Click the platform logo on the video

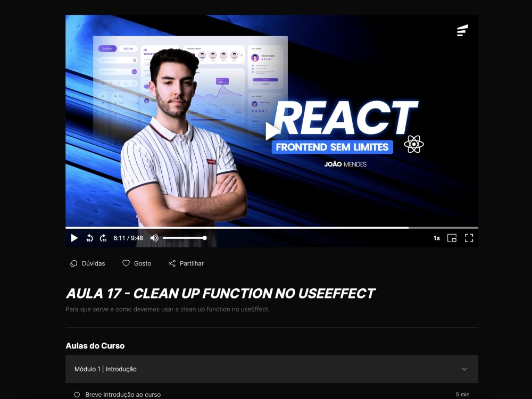click(462, 30)
